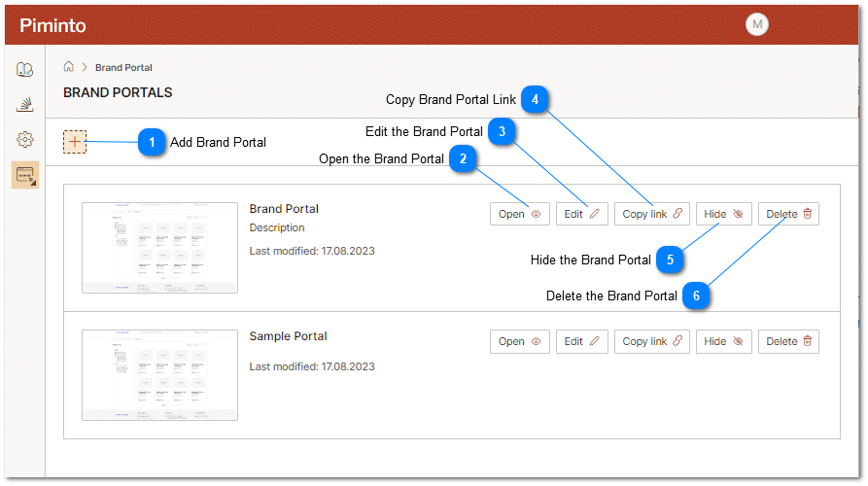Viewport: 868px width, 486px height.
Task: Edit the Sample Portal entry
Action: point(582,341)
